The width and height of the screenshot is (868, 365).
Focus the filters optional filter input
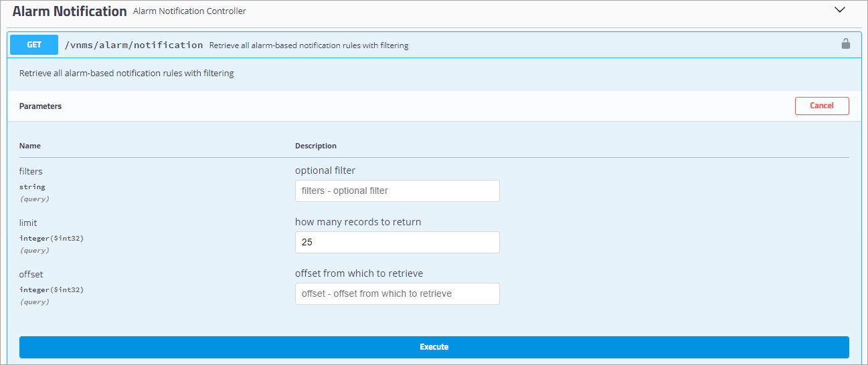[397, 191]
